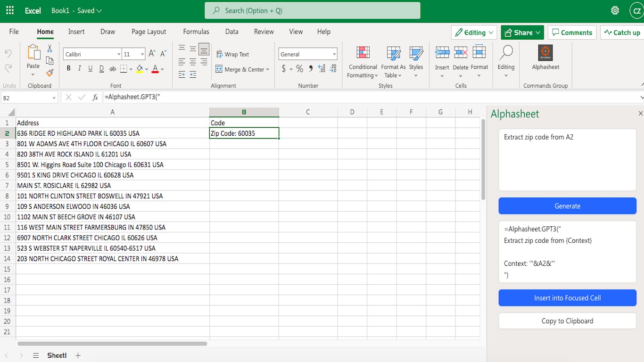Switch to the Formulas tab
644x362 pixels.
coord(196,32)
